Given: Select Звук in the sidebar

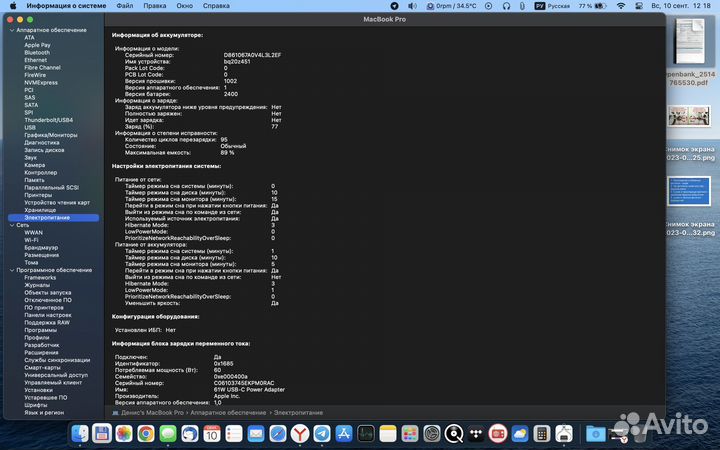Looking at the screenshot, I should pos(30,158).
